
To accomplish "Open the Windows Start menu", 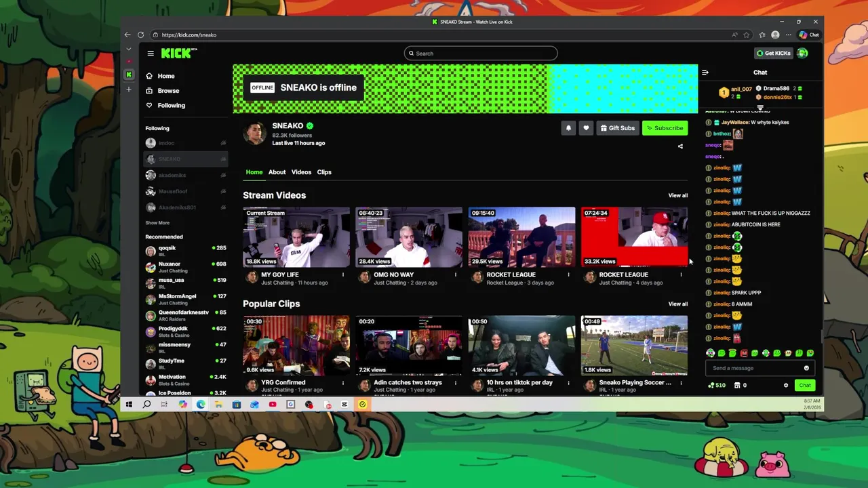I will (x=129, y=405).
